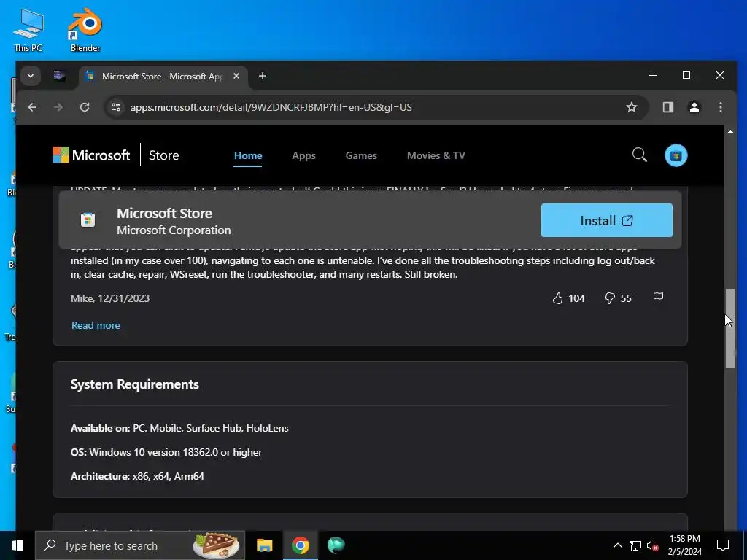
Task: Click the taskbar search box
Action: (x=140, y=545)
